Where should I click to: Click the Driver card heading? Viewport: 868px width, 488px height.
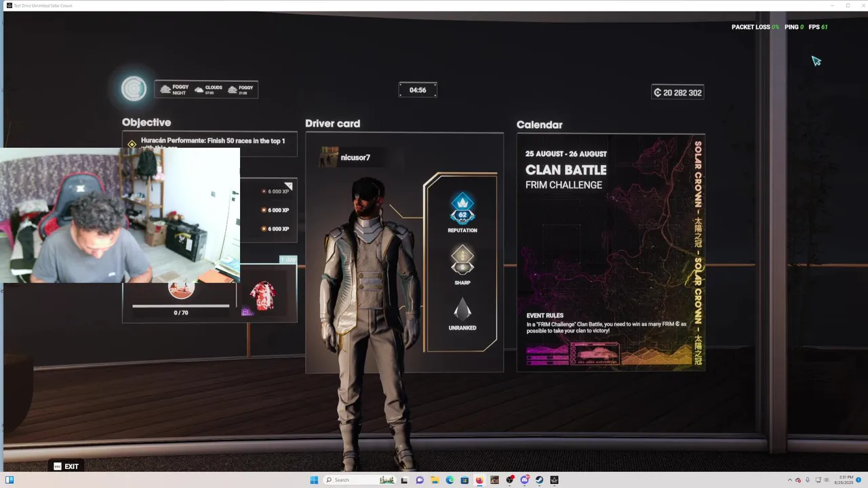332,123
